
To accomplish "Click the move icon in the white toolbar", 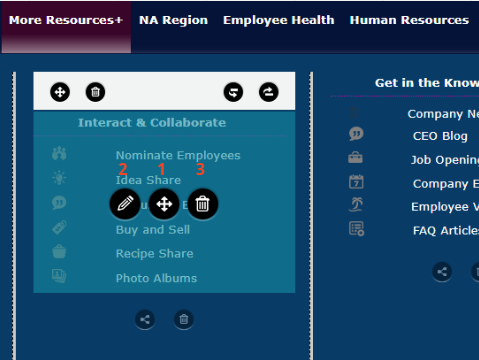I will coord(60,92).
